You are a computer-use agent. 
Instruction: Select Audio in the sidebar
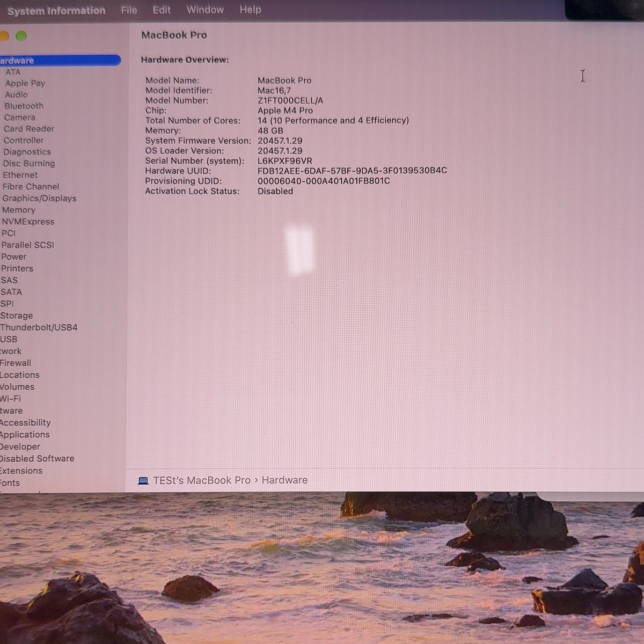tap(16, 94)
